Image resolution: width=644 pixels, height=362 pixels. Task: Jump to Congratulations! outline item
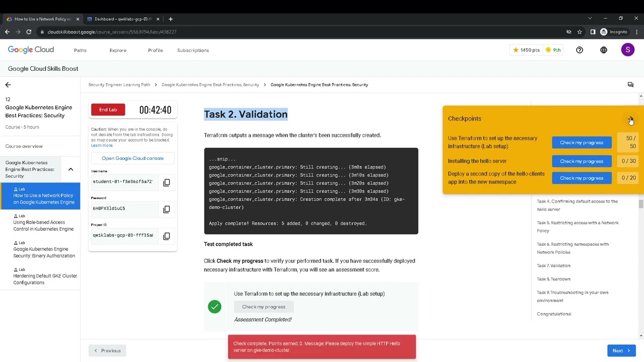pos(554,314)
